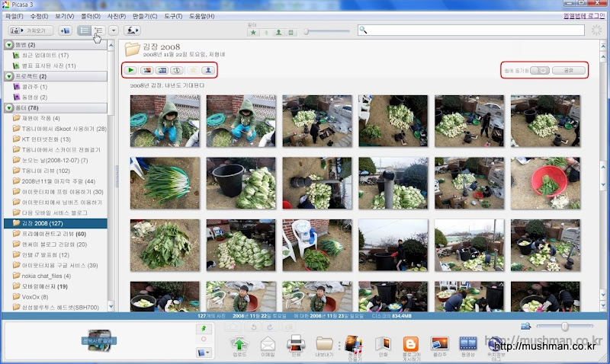Click the Export folder icon

[324, 346]
